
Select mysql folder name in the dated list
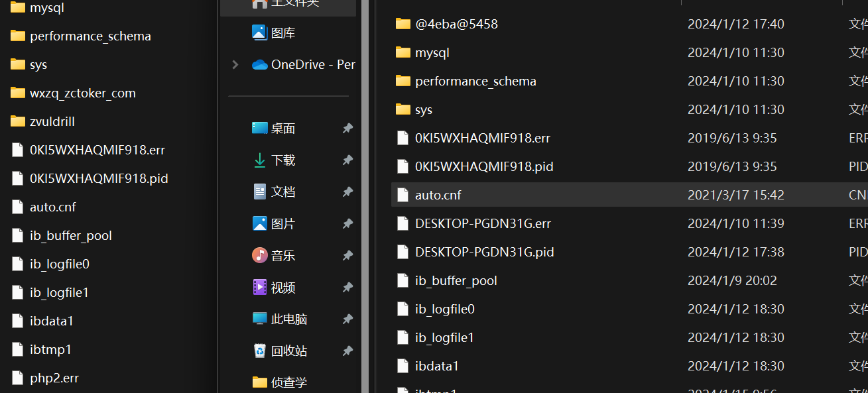pyautogui.click(x=432, y=52)
